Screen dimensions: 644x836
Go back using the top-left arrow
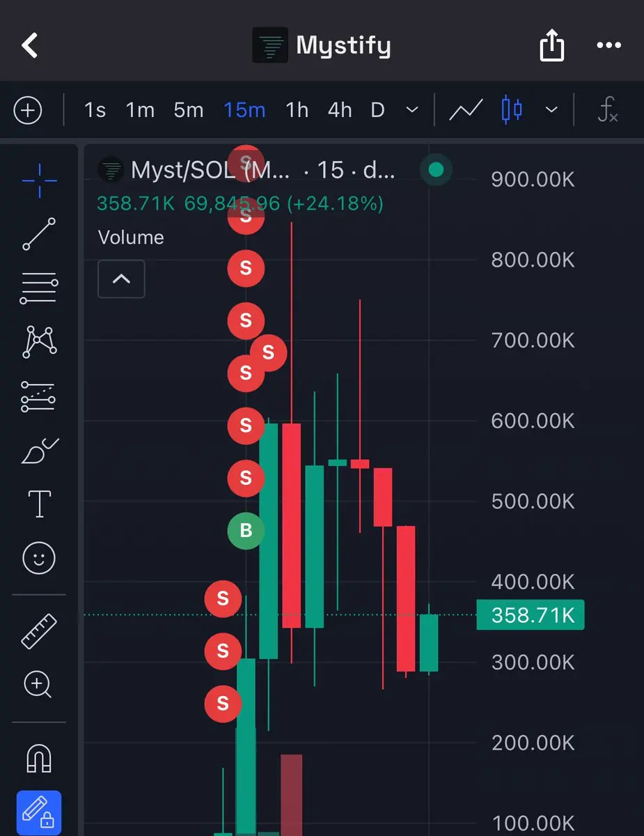pyautogui.click(x=29, y=46)
